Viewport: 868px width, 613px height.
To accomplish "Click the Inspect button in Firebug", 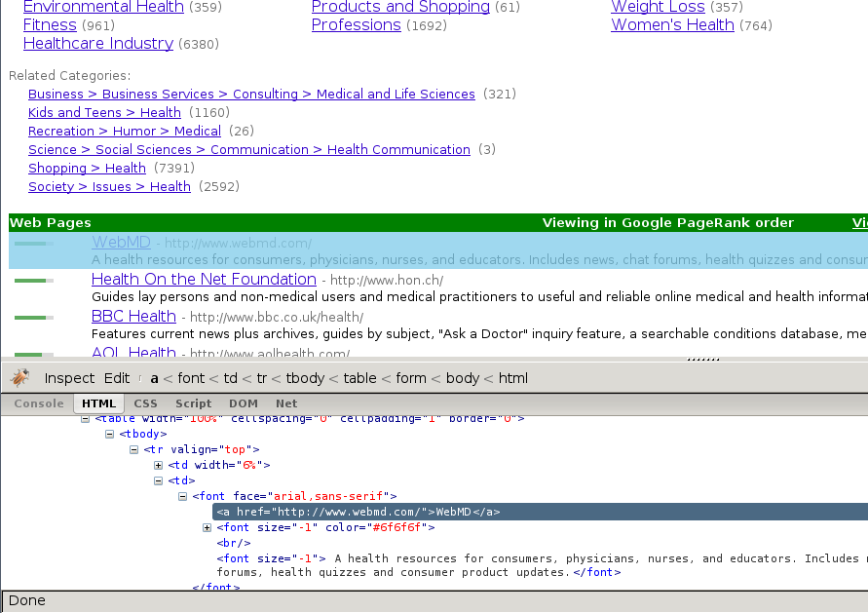I will (x=69, y=378).
